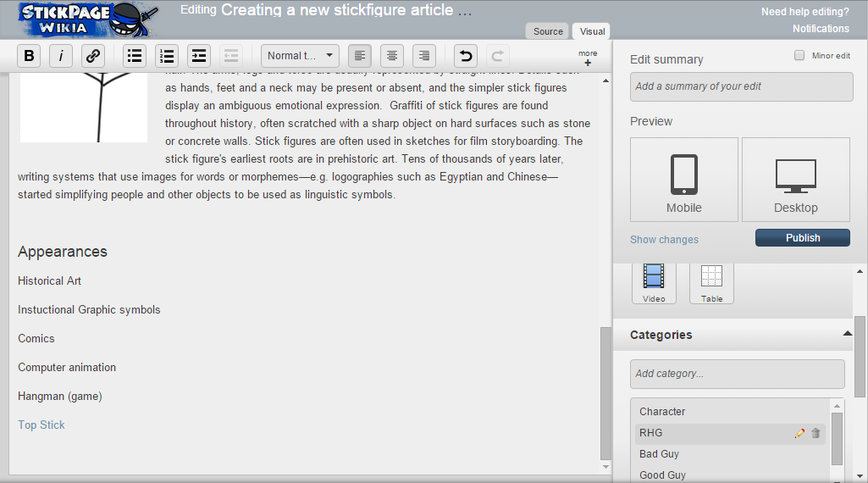Click the redo arrow icon
Viewport: 868px width, 483px height.
498,56
